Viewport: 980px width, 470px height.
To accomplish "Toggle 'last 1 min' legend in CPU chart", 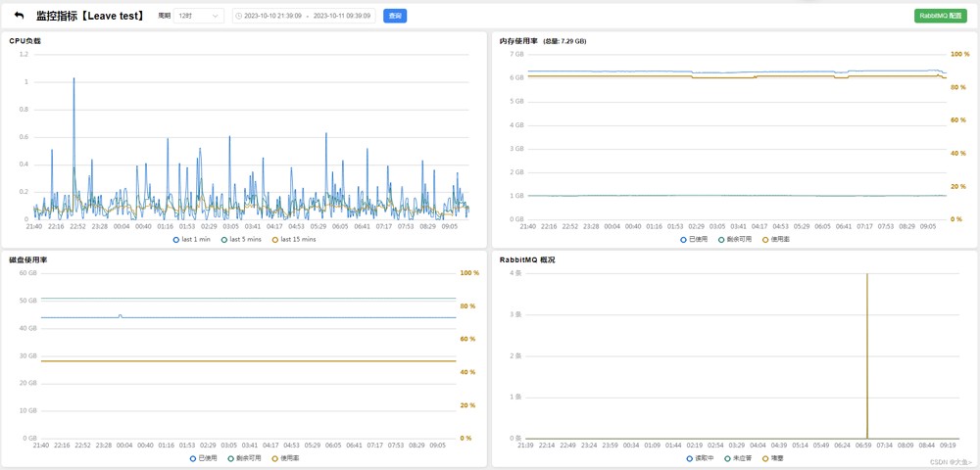I will tap(192, 239).
